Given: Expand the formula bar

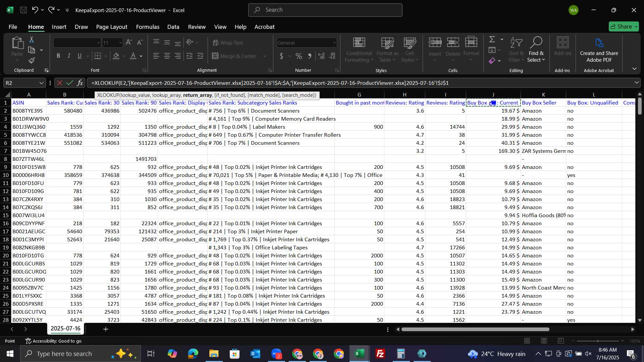Looking at the screenshot, I should point(636,83).
